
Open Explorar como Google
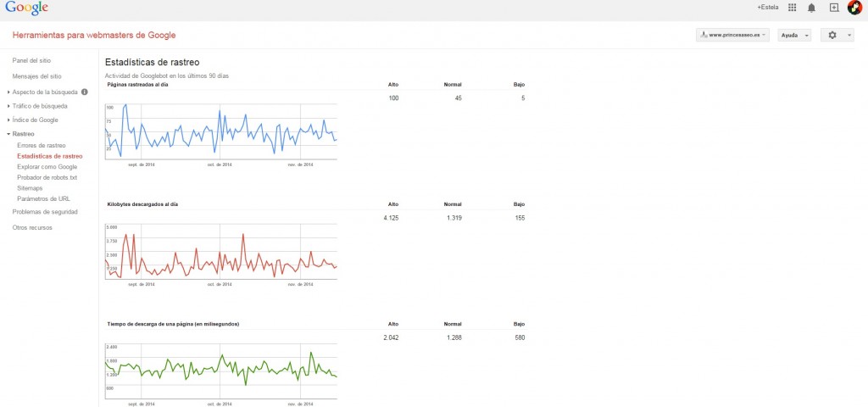tap(47, 167)
